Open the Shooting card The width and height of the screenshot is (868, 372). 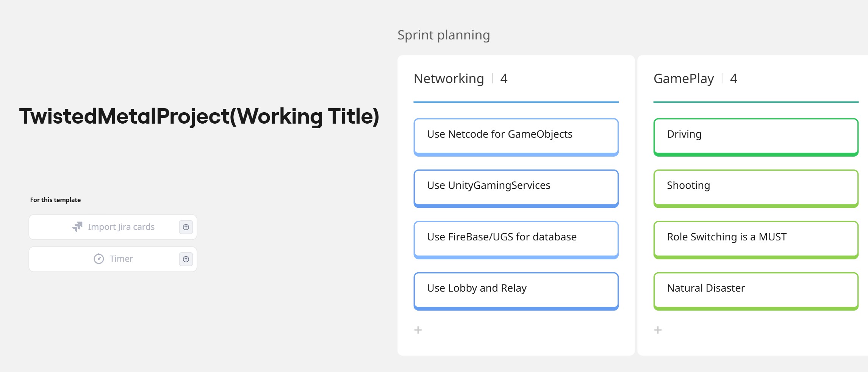click(x=756, y=188)
